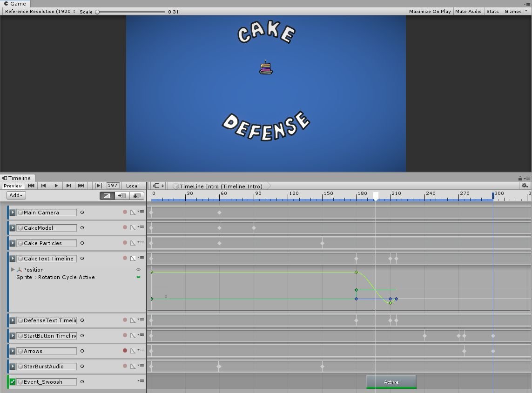This screenshot has width=532, height=393.
Task: Toggle the Event_Swoosh track checkbox
Action: 12,381
